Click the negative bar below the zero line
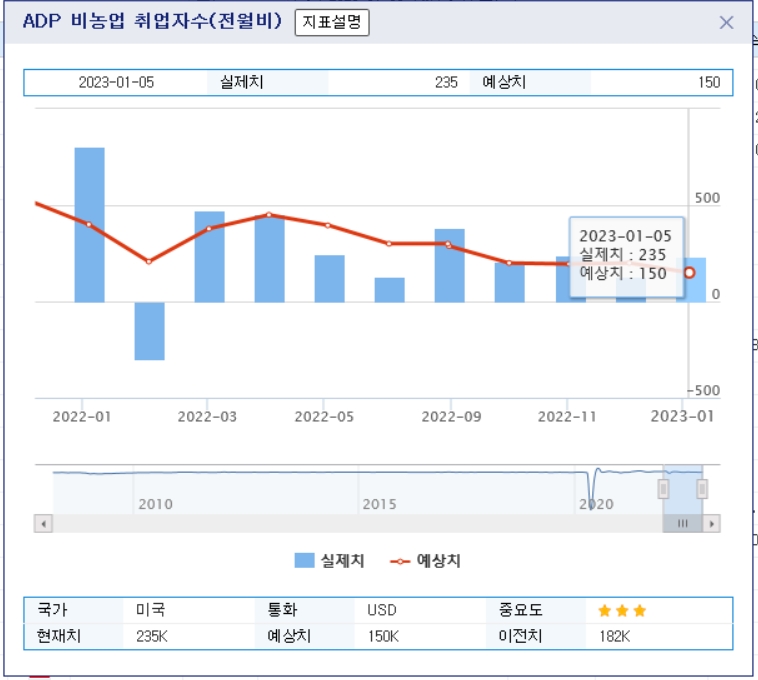This screenshot has width=758, height=680. point(149,331)
